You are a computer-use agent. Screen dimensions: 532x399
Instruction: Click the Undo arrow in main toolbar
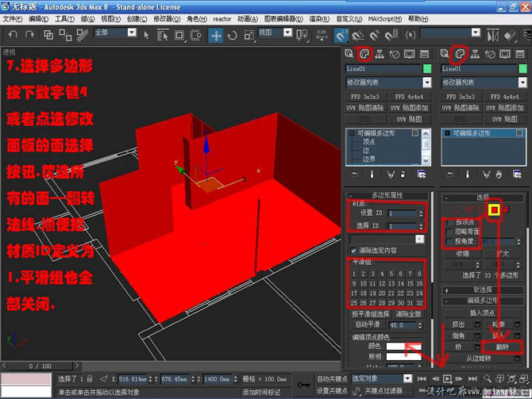pos(13,35)
